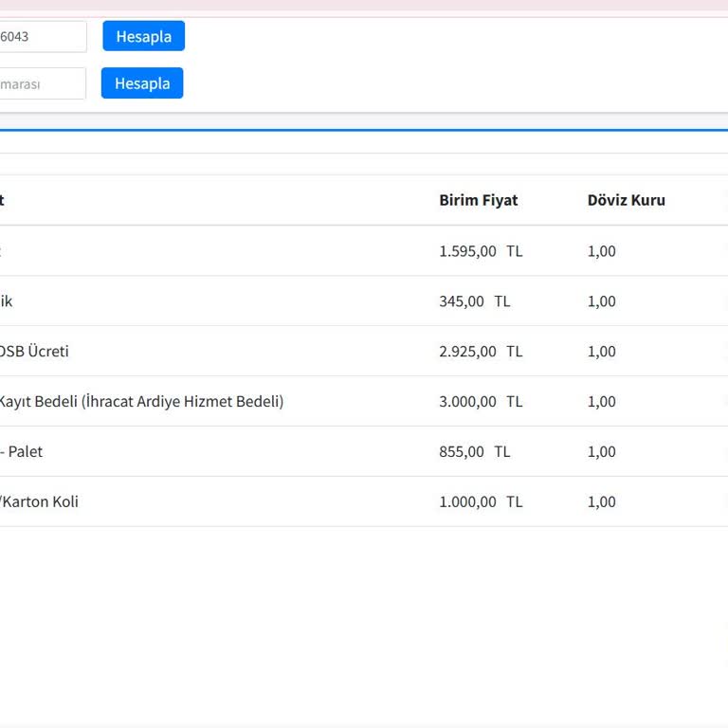Image resolution: width=728 pixels, height=728 pixels.
Task: Click the 1.595,00 TL unit price
Action: 480,251
